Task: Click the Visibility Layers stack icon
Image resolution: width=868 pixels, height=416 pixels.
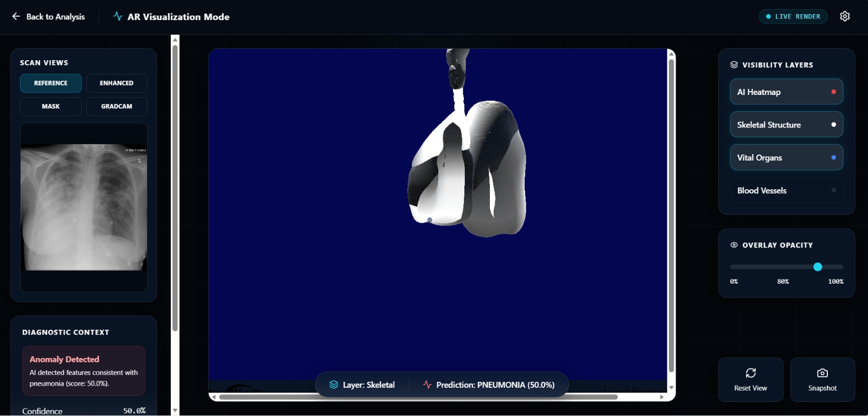Action: click(734, 65)
